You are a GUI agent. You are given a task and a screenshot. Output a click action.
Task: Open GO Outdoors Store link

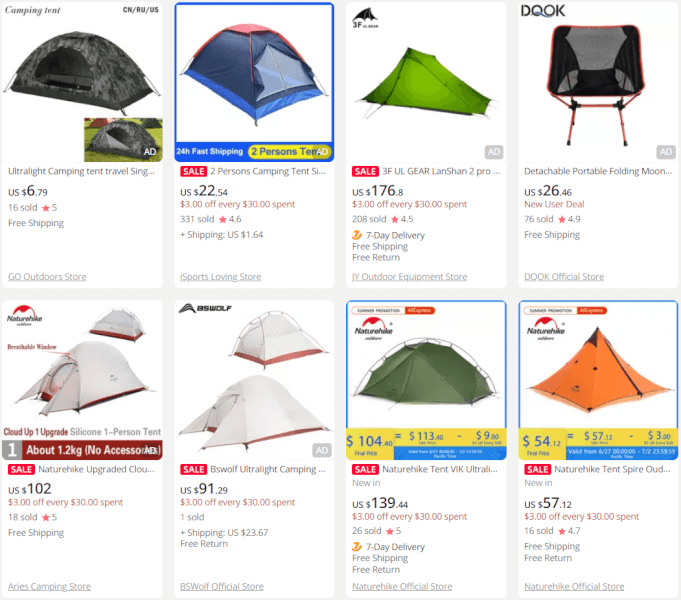[x=47, y=277]
